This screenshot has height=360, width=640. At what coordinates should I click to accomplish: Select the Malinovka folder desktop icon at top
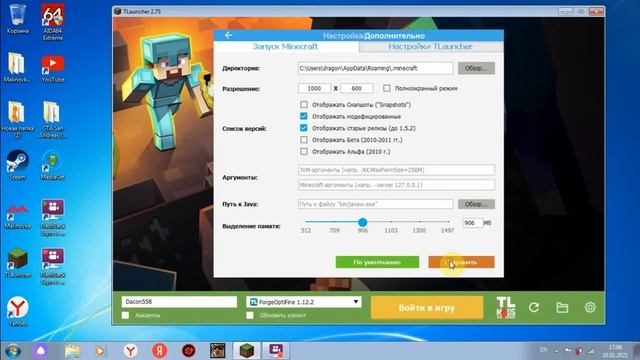(x=18, y=68)
